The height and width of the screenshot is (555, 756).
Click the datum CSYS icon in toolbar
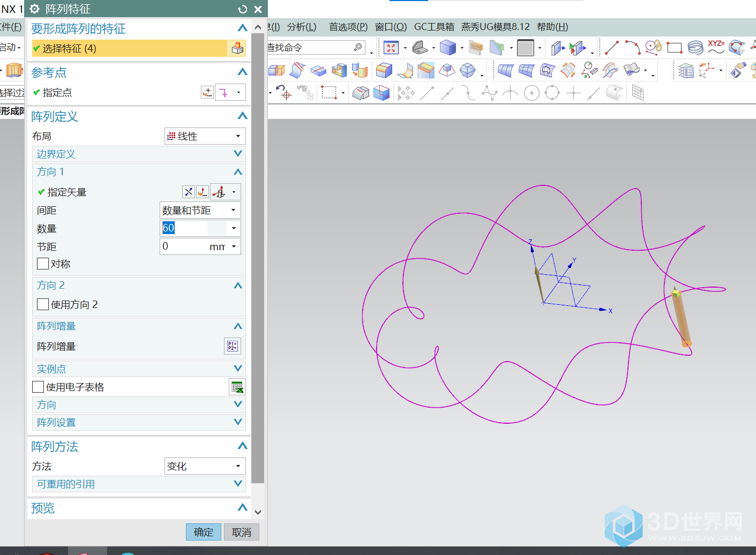click(707, 70)
